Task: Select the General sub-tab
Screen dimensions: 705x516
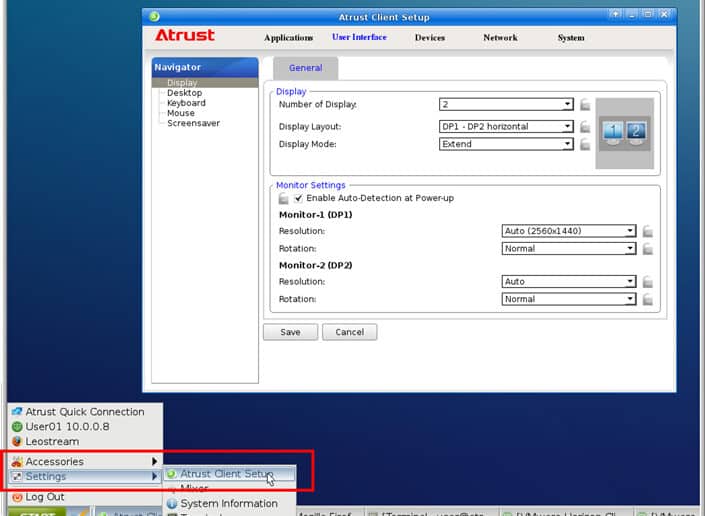Action: pyautogui.click(x=306, y=68)
